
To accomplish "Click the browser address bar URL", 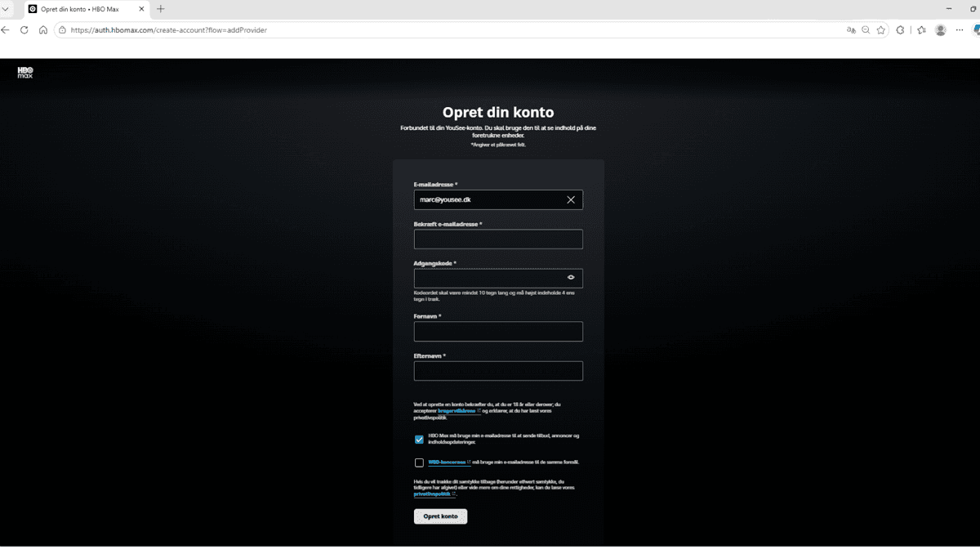I will (x=169, y=30).
